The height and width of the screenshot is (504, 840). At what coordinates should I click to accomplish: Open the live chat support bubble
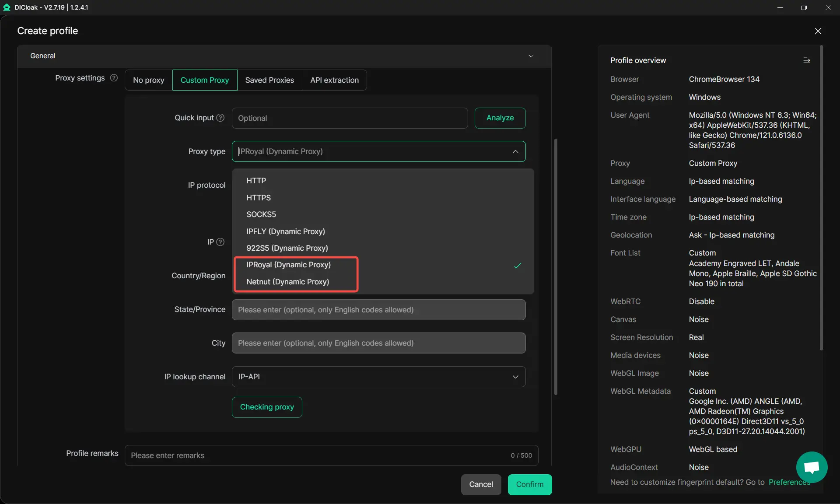click(x=812, y=467)
